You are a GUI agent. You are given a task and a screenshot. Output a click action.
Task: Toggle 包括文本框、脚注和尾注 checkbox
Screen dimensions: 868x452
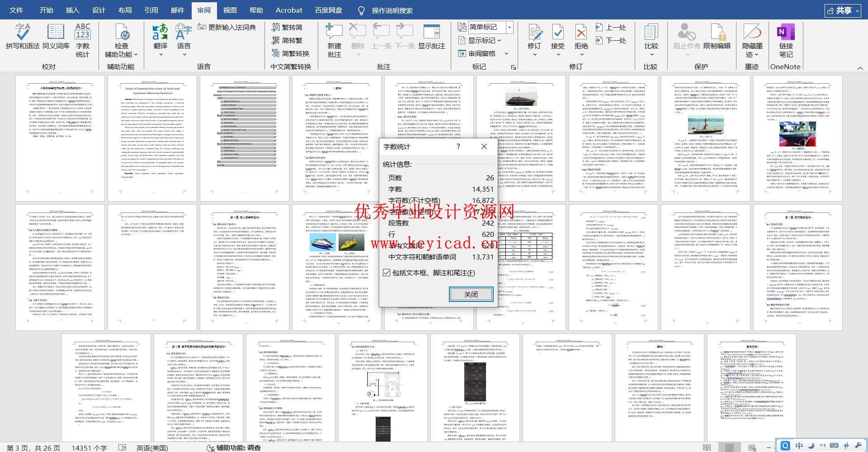pyautogui.click(x=386, y=273)
